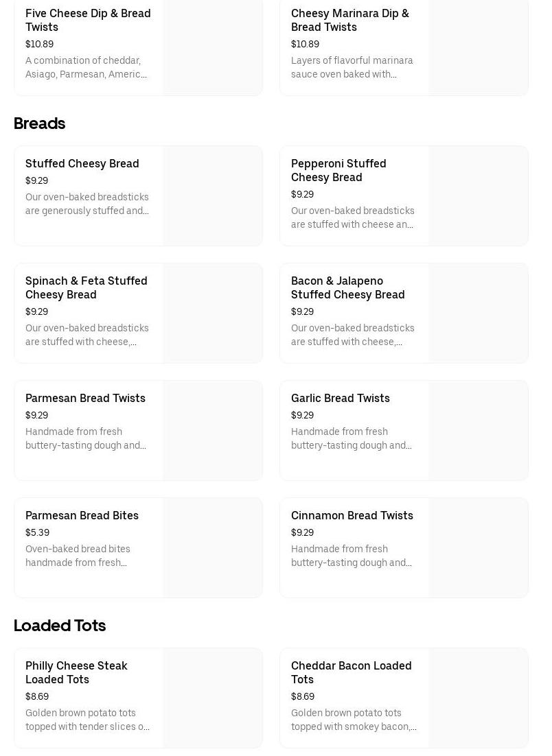Open Philly Cheese Steak Loaded Tots
Image resolution: width=552 pixels, height=756 pixels.
[76, 672]
